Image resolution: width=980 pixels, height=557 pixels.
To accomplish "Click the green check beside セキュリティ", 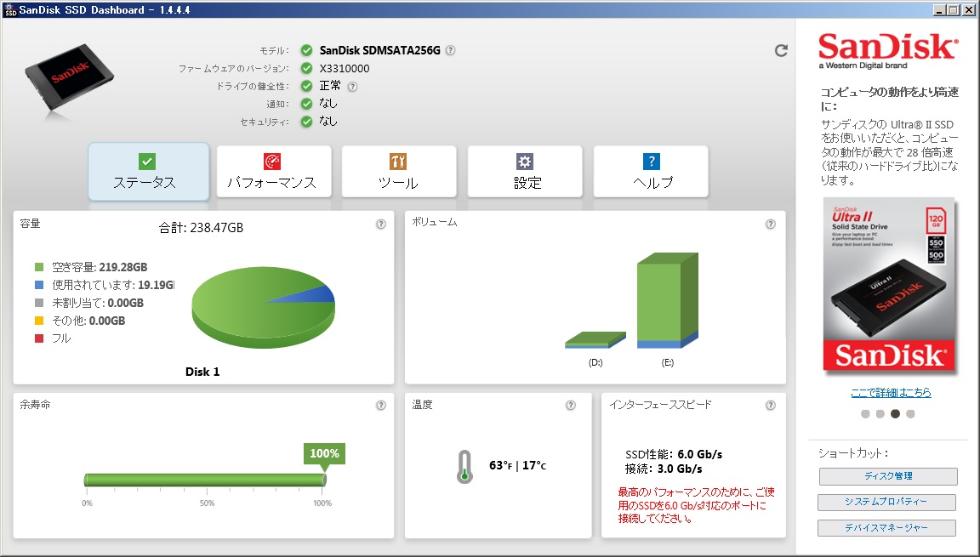I will 306,121.
